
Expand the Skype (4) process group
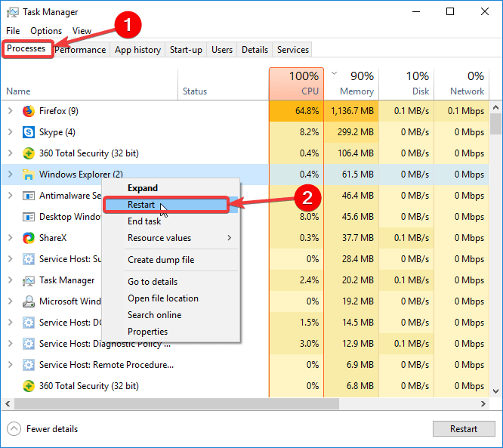[x=11, y=132]
